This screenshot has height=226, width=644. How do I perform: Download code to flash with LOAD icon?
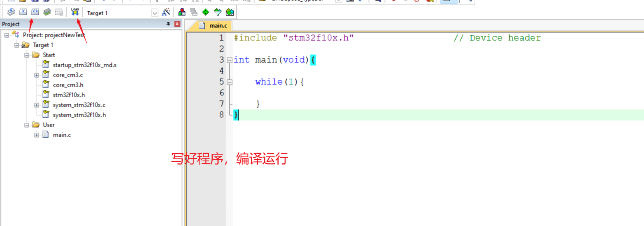[x=75, y=12]
